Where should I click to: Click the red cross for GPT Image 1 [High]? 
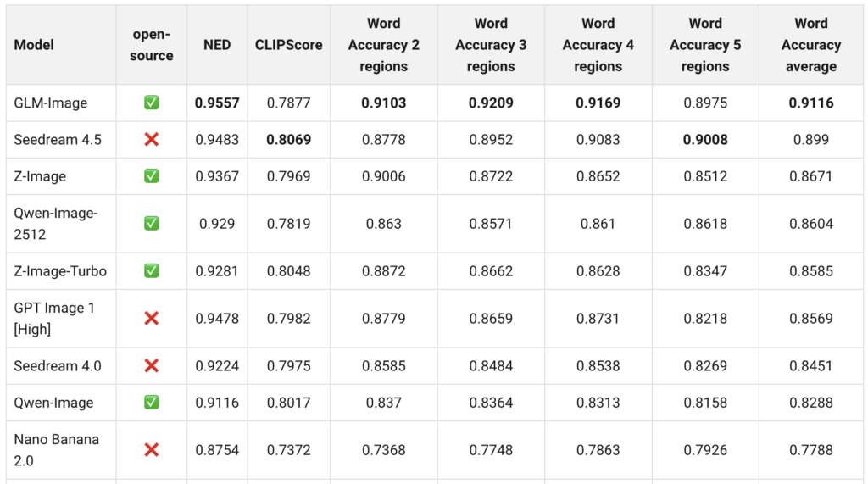(x=152, y=319)
